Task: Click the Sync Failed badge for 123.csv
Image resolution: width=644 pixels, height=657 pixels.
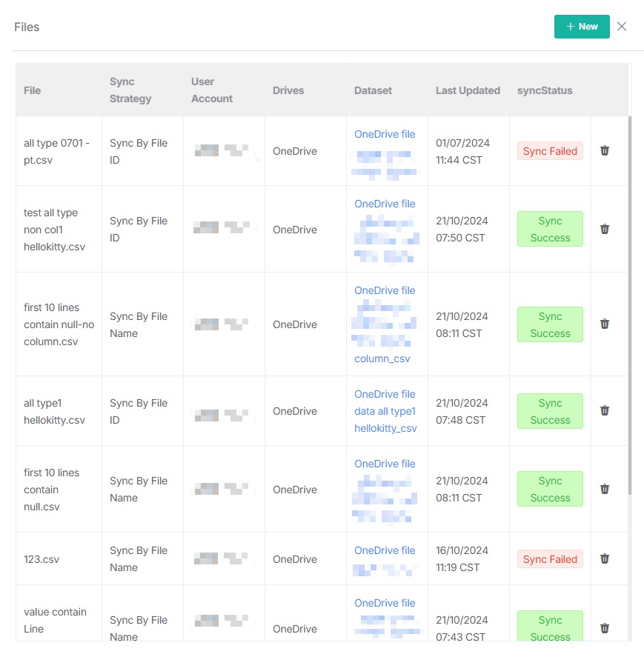Action: tap(550, 559)
